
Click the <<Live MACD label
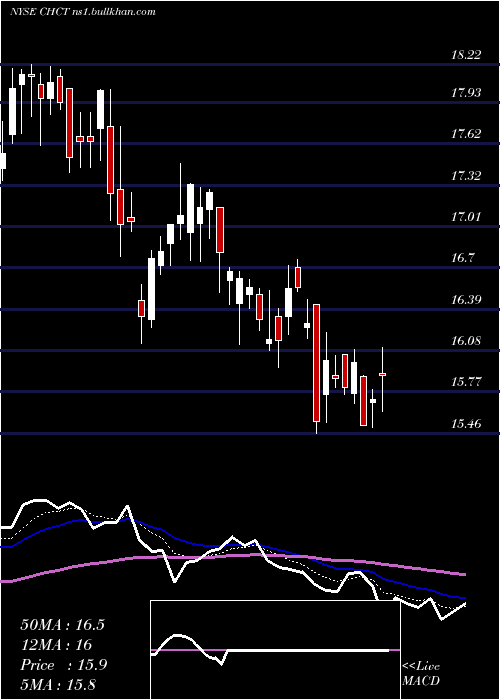[421, 674]
